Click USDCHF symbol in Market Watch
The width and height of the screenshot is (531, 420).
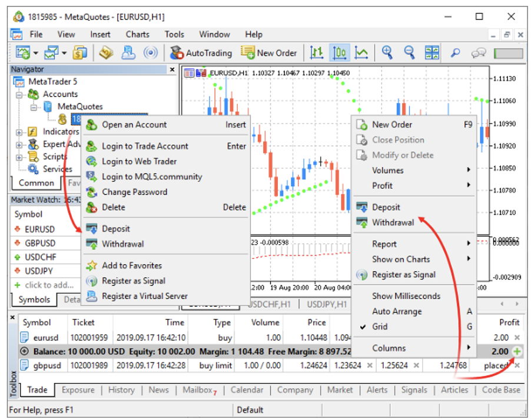point(40,257)
